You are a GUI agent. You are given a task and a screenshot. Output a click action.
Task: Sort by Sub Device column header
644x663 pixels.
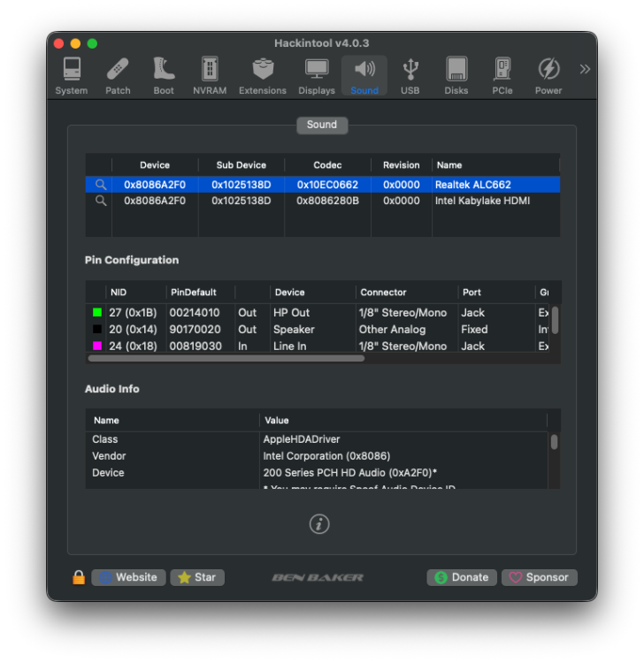241,165
